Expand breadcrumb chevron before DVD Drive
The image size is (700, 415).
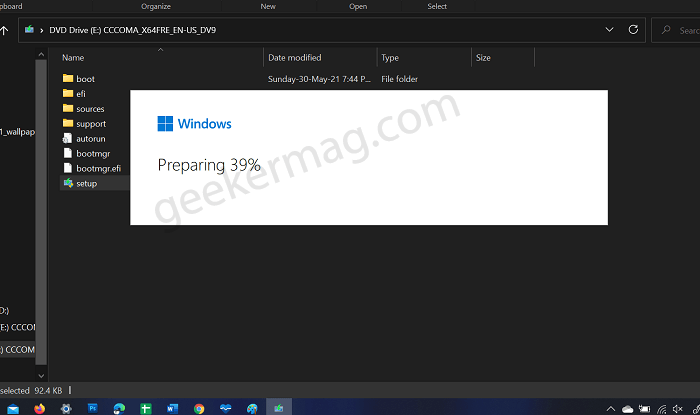[x=42, y=30]
